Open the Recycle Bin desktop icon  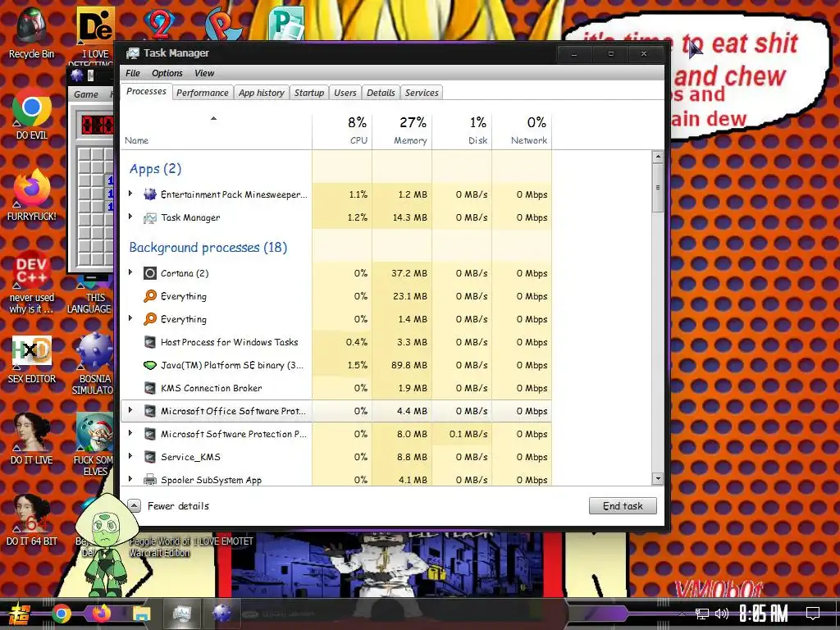[x=31, y=25]
